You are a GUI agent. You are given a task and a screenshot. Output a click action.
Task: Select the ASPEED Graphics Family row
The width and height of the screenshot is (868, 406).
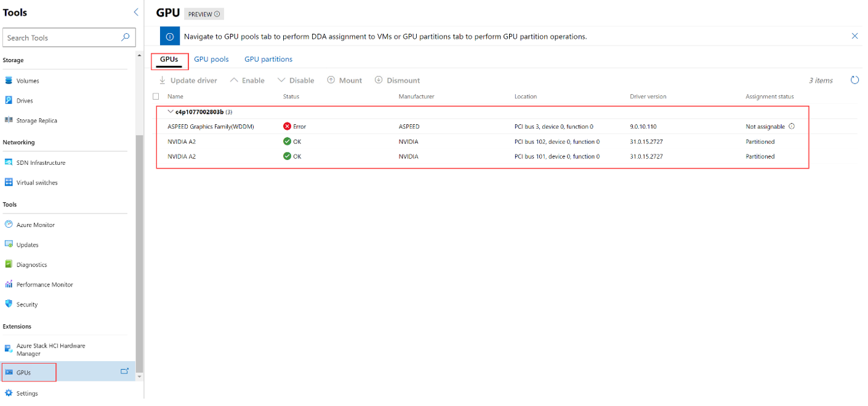pos(211,127)
